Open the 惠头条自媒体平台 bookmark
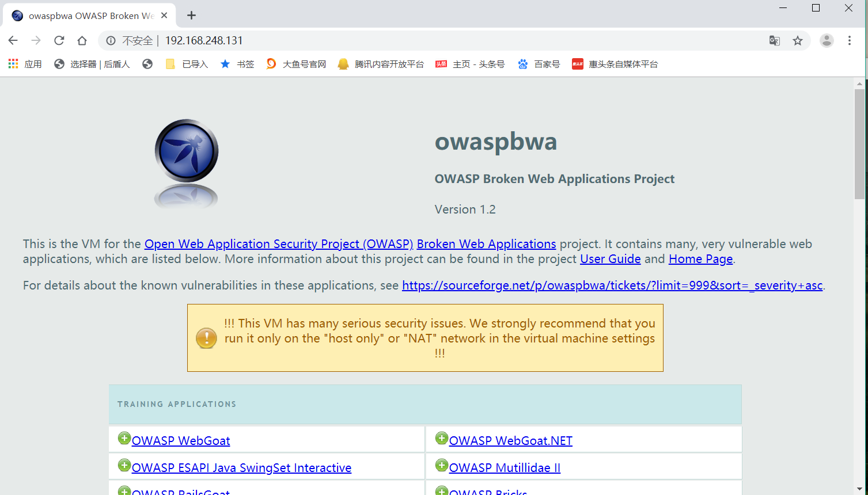The image size is (868, 495). (615, 64)
